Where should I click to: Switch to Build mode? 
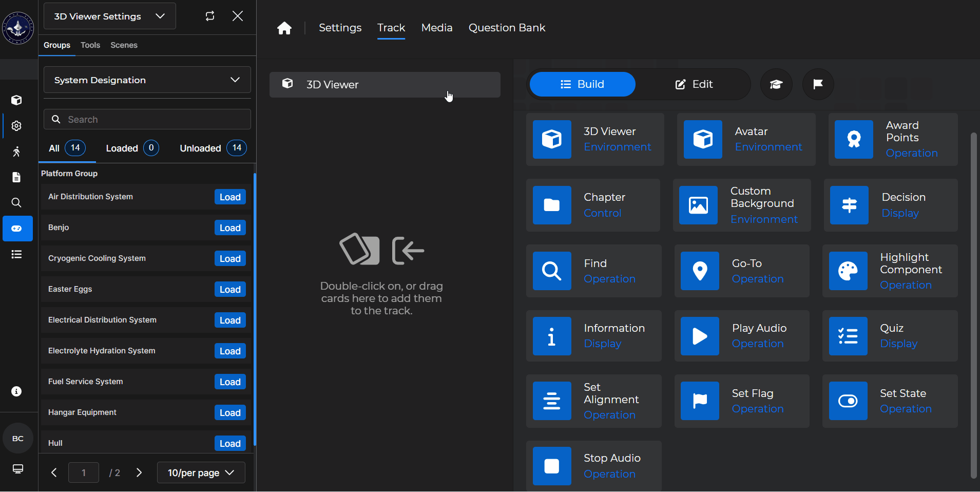583,84
